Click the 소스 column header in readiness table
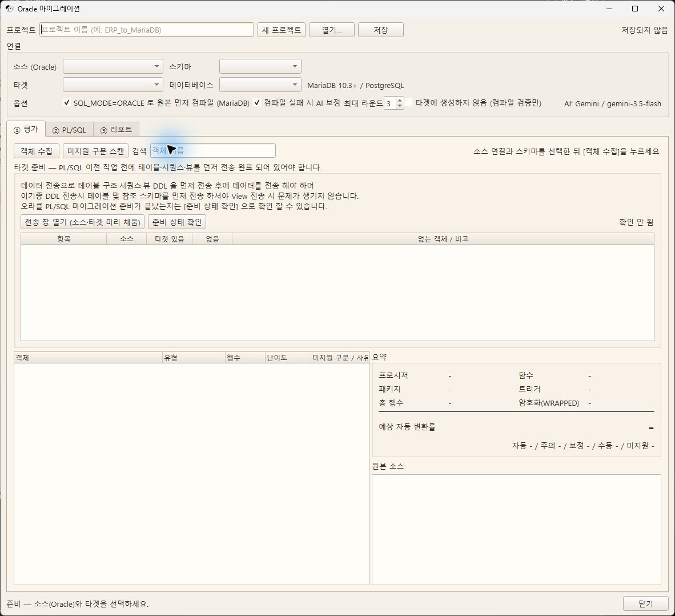The image size is (675, 616). pyautogui.click(x=127, y=239)
